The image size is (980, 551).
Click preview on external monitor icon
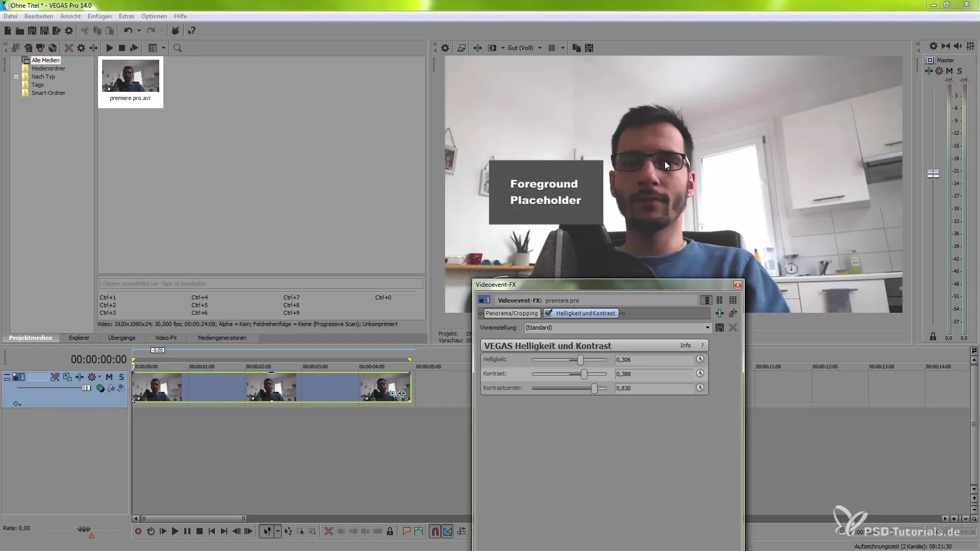pyautogui.click(x=461, y=48)
